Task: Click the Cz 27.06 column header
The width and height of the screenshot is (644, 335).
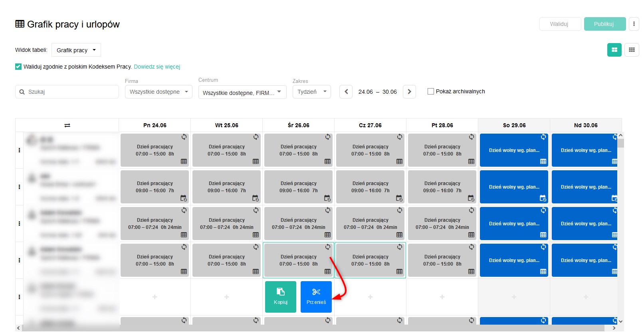Action: 371,125
